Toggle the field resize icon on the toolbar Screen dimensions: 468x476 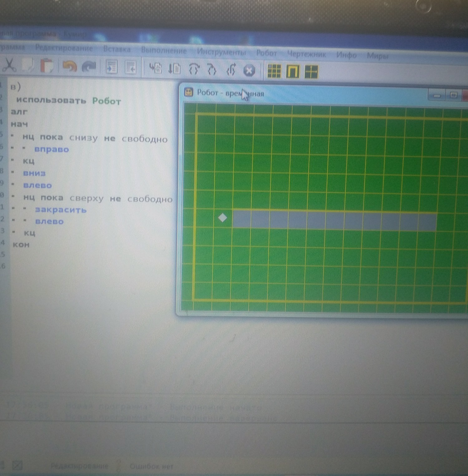[x=311, y=71]
